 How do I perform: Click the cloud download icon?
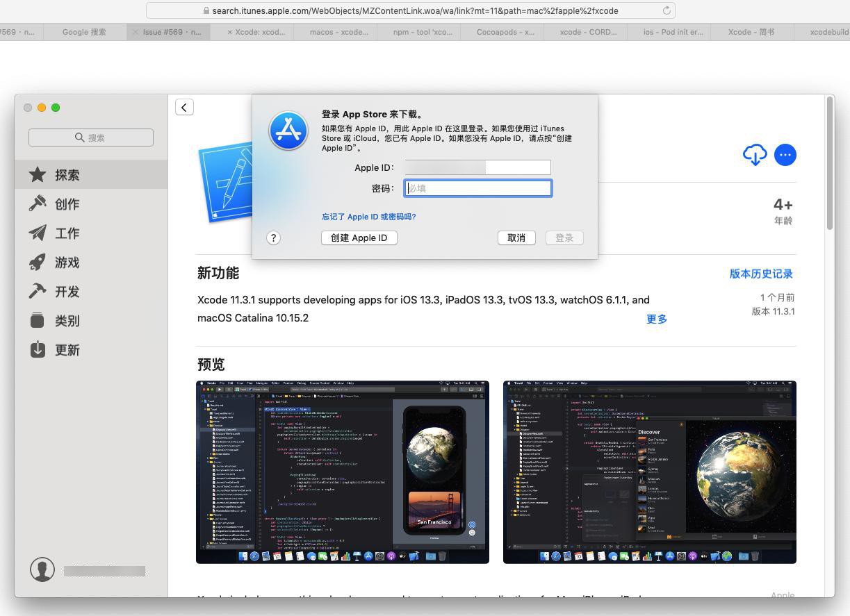[755, 155]
